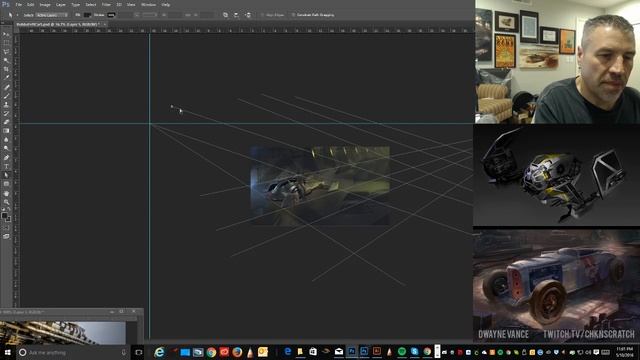Image resolution: width=640 pixels, height=360 pixels.
Task: Toggle Quick Mask mode
Action: click(x=6, y=228)
